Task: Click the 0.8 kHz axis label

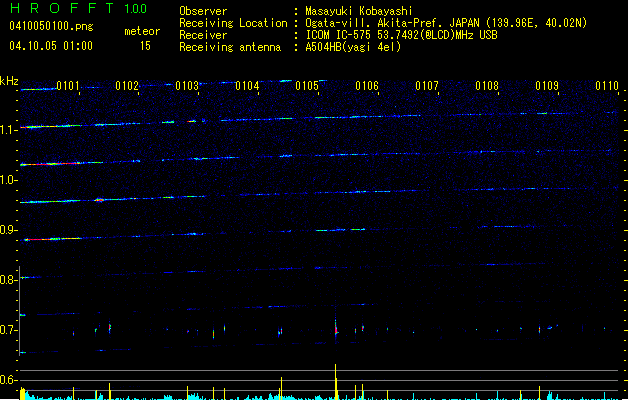Action: (8, 280)
